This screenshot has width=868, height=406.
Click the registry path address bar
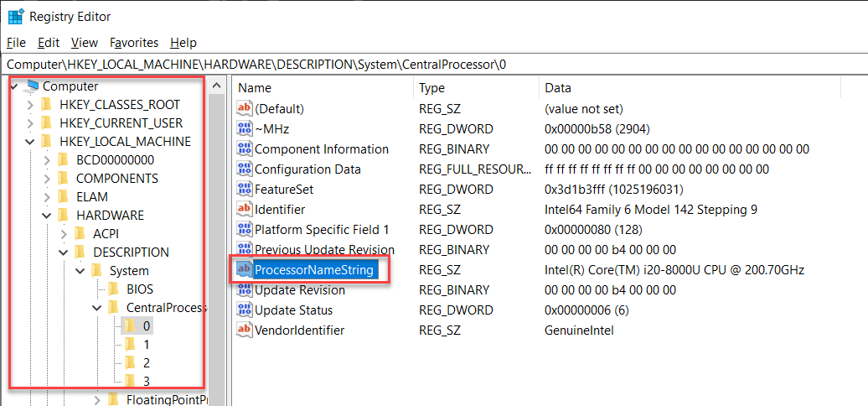click(x=434, y=65)
